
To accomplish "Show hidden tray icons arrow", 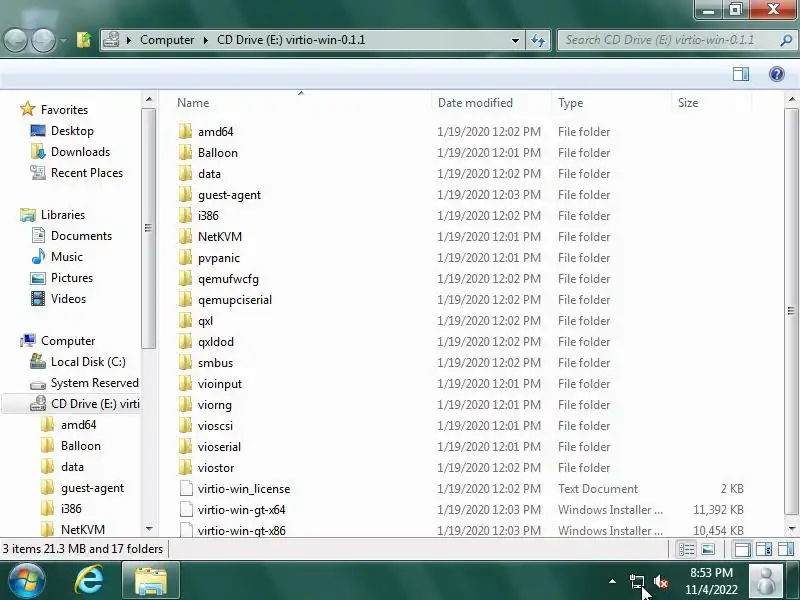I will click(612, 581).
